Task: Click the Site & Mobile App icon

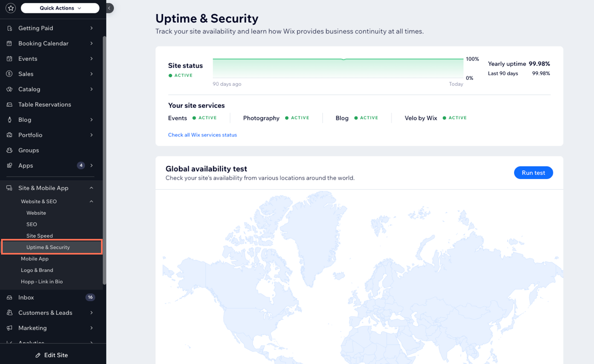Action: click(10, 188)
